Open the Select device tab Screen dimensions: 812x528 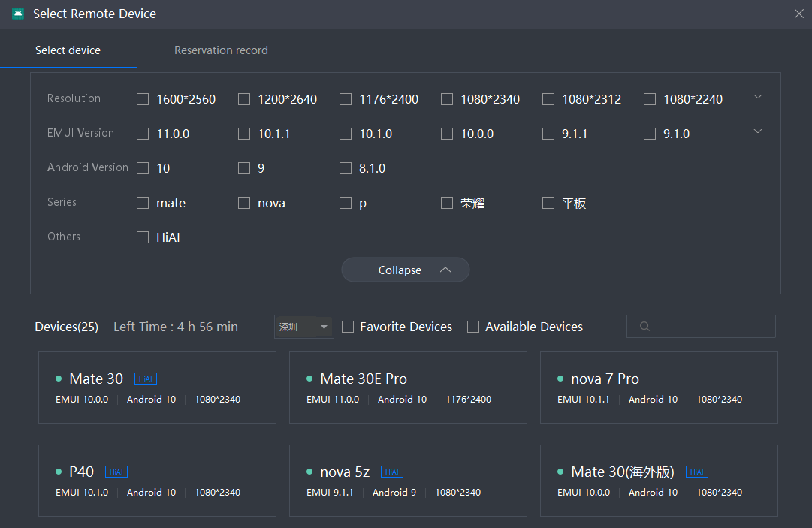coord(68,50)
